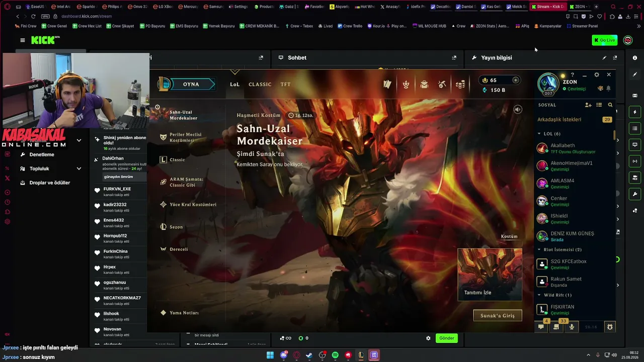
Task: Open League client help question mark
Action: [x=573, y=75]
